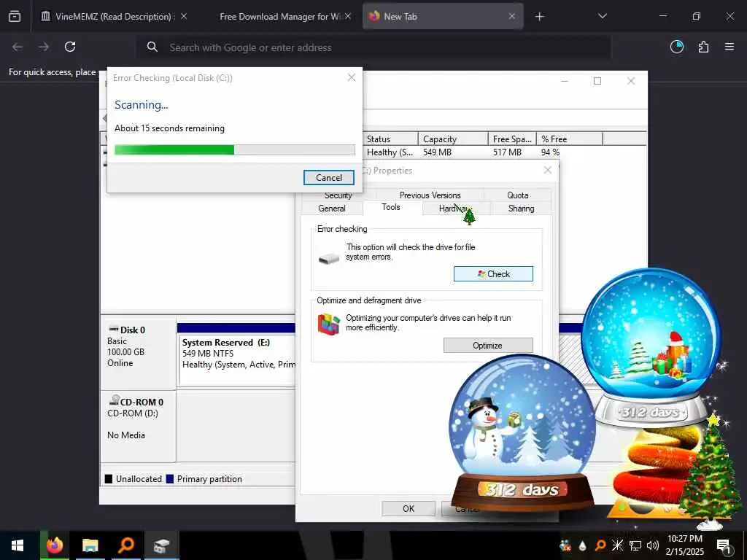
Task: Open the browser extensions menu
Action: pos(703,47)
